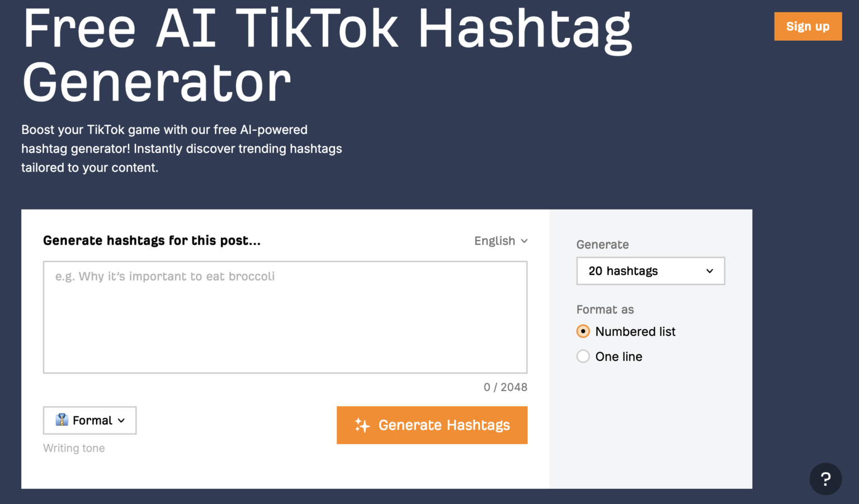This screenshot has width=859, height=504.
Task: Click the necktie emoji in the tone selector
Action: click(61, 420)
